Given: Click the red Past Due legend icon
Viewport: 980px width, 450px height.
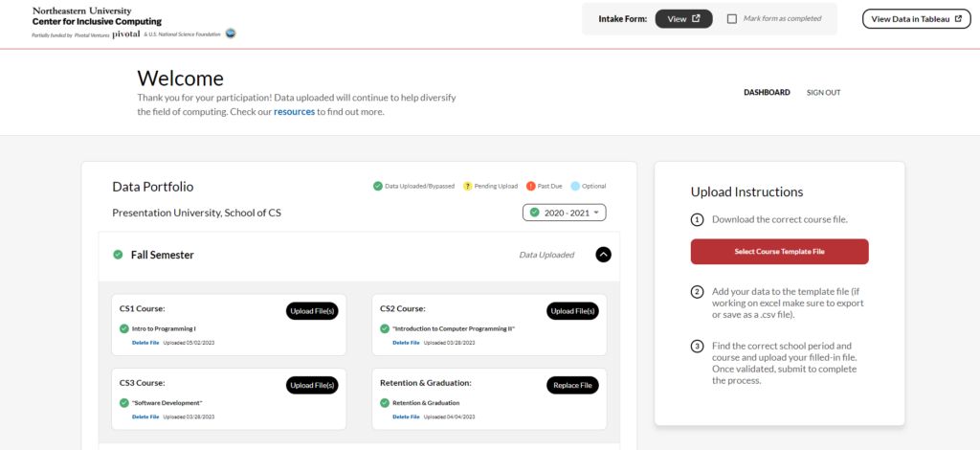Looking at the screenshot, I should [529, 186].
